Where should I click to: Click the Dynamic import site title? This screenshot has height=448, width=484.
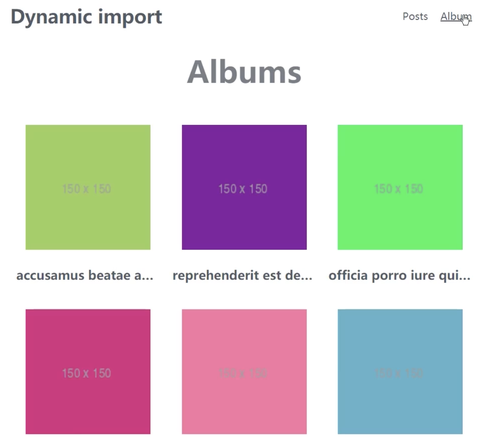(86, 17)
